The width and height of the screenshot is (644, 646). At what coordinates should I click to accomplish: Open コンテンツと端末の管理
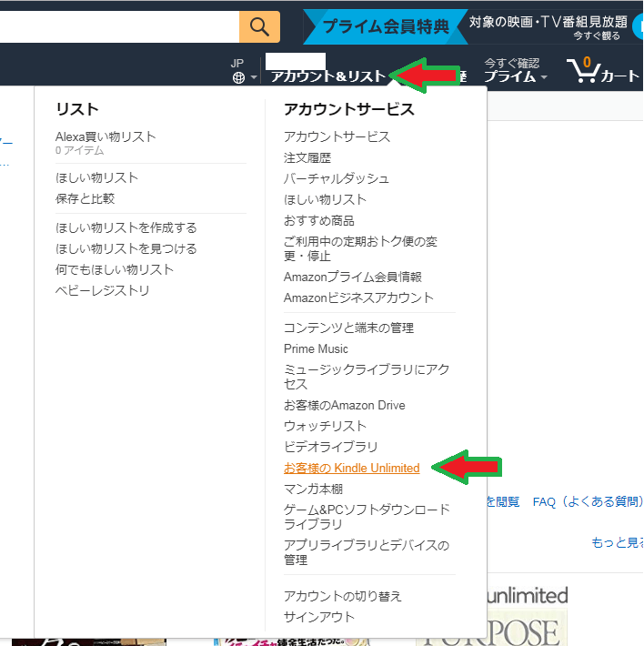[348, 328]
